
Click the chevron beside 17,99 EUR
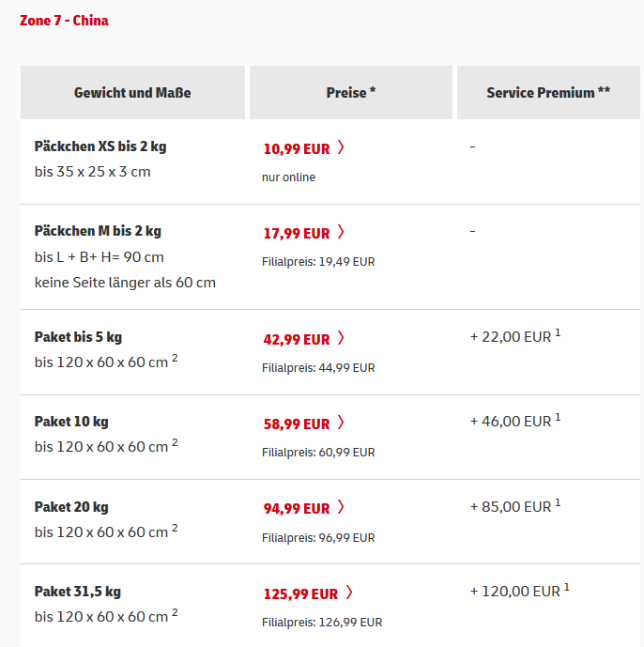341,232
